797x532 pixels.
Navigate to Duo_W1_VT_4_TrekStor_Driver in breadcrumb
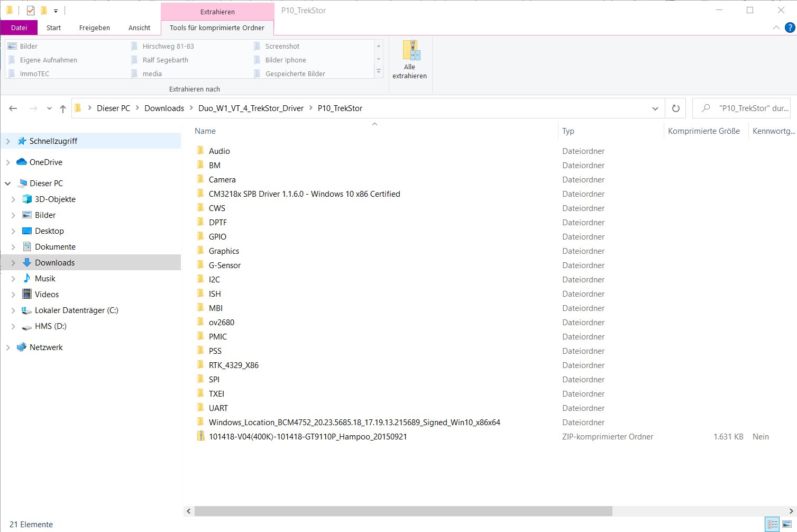[251, 108]
